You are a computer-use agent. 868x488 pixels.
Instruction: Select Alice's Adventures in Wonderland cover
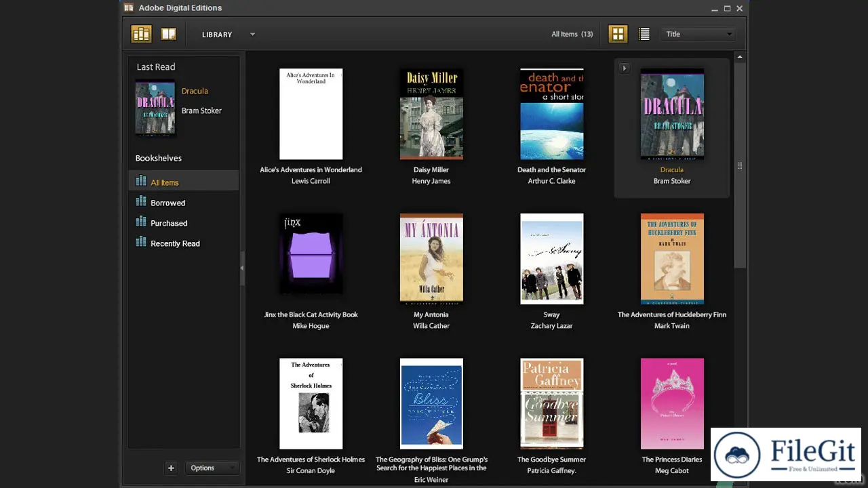point(311,114)
